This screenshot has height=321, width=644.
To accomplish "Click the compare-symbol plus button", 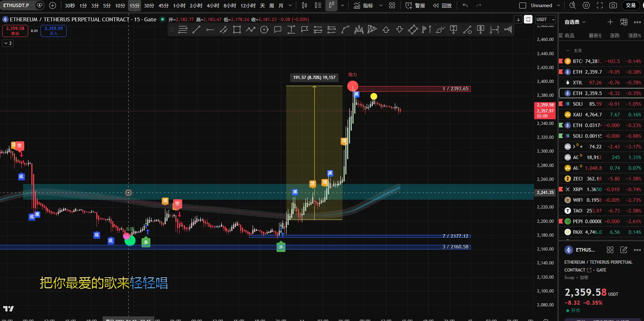I will coord(52,5).
